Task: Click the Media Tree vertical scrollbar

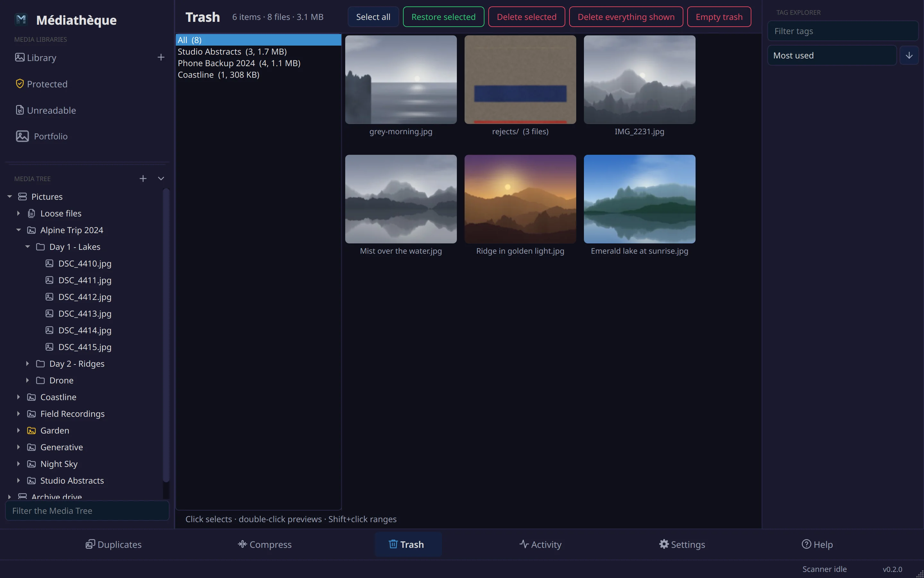Action: tap(166, 336)
